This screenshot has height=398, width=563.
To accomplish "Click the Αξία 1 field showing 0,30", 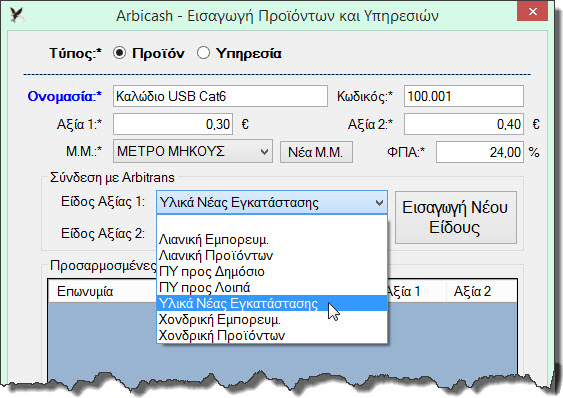I will click(173, 124).
